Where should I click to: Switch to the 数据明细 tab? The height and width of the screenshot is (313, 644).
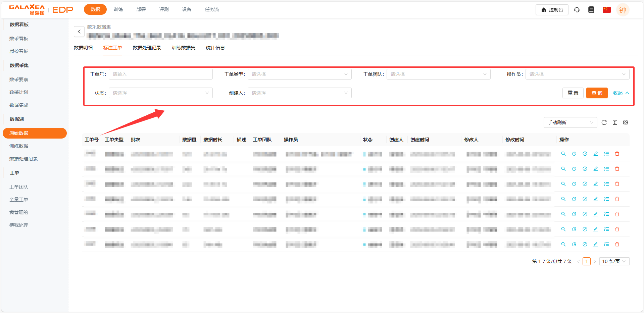(x=83, y=48)
